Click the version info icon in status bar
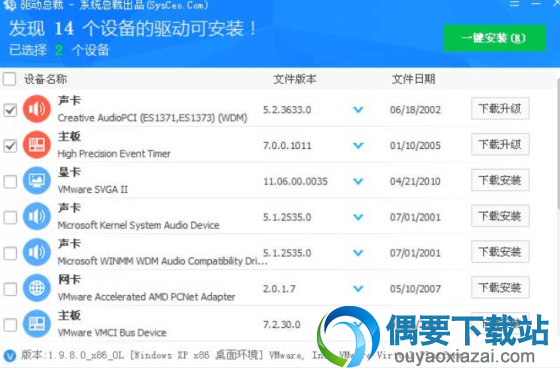The height and width of the screenshot is (368, 560). tap(10, 355)
